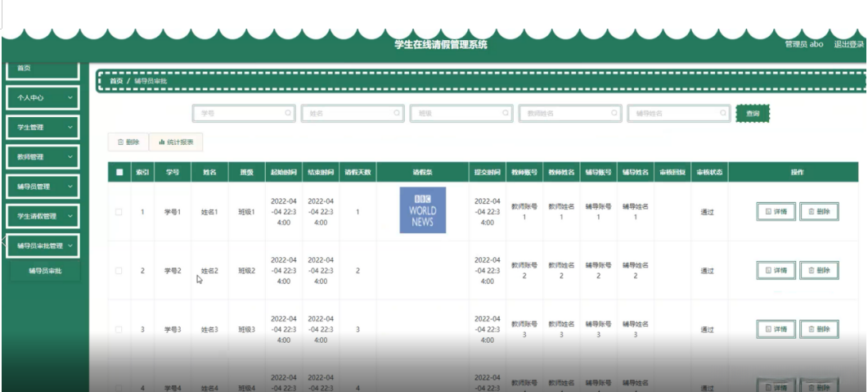This screenshot has width=868, height=392.
Task: Click the 请假天数 column header
Action: (358, 172)
